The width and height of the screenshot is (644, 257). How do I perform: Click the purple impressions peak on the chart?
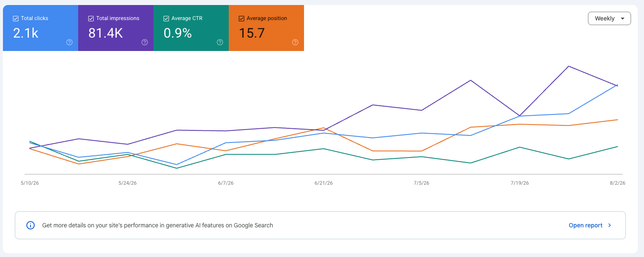[x=569, y=66]
